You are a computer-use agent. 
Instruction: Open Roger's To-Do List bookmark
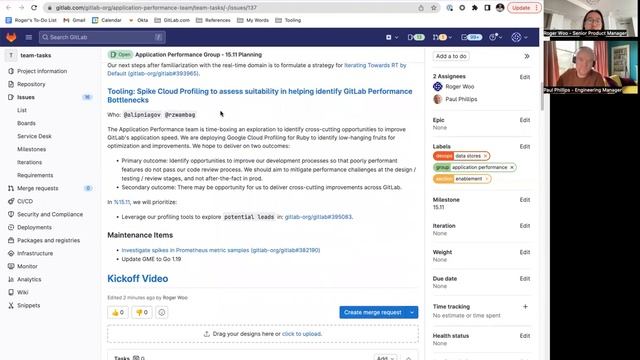(31, 20)
